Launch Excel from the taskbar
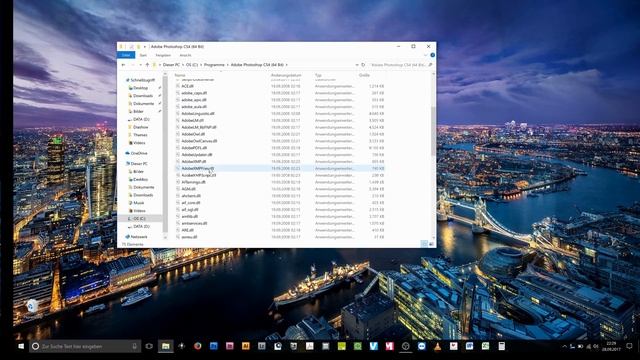Screen dimensions: 640x360 tap(485, 346)
